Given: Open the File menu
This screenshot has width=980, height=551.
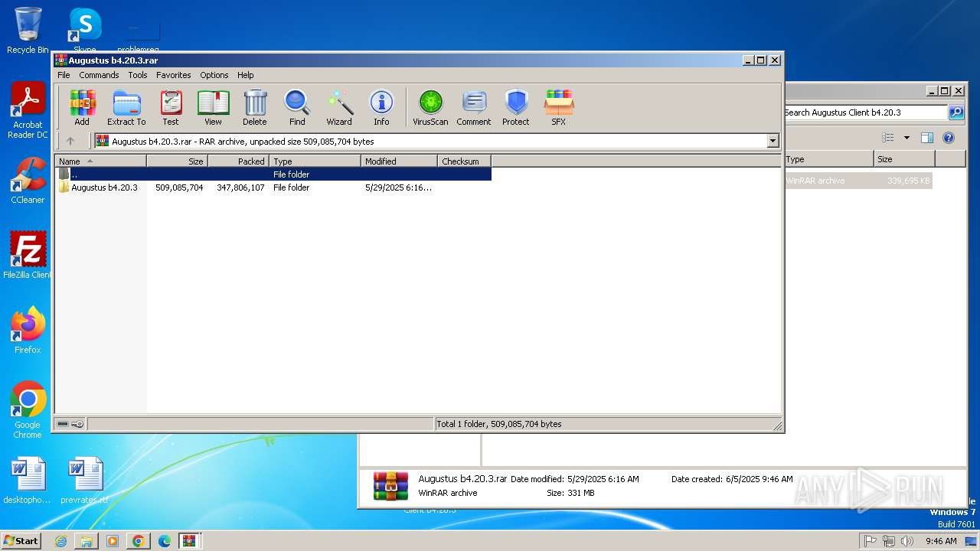Looking at the screenshot, I should tap(64, 75).
